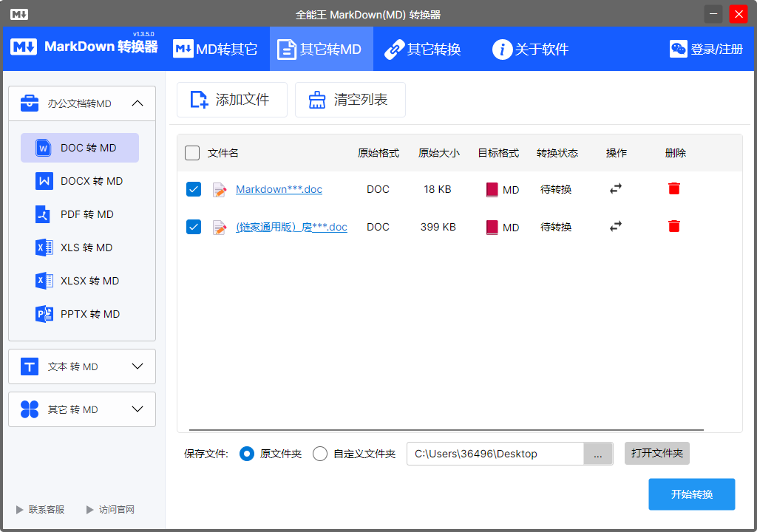This screenshot has width=757, height=532.
Task: Click the convert arrows icon for the 399 KB file
Action: [x=616, y=226]
